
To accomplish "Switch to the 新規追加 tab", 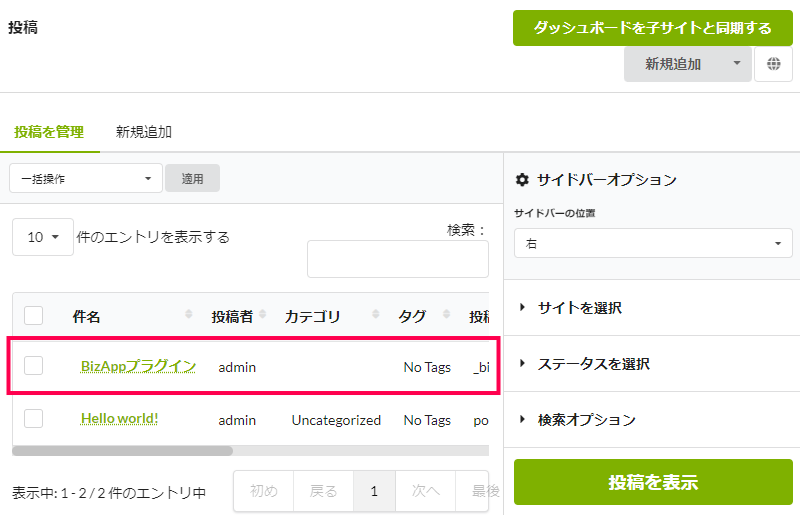I will pyautogui.click(x=143, y=132).
